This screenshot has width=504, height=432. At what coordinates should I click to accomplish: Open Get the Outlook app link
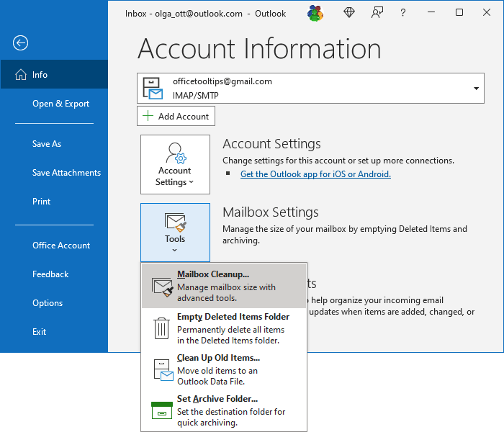tap(315, 174)
